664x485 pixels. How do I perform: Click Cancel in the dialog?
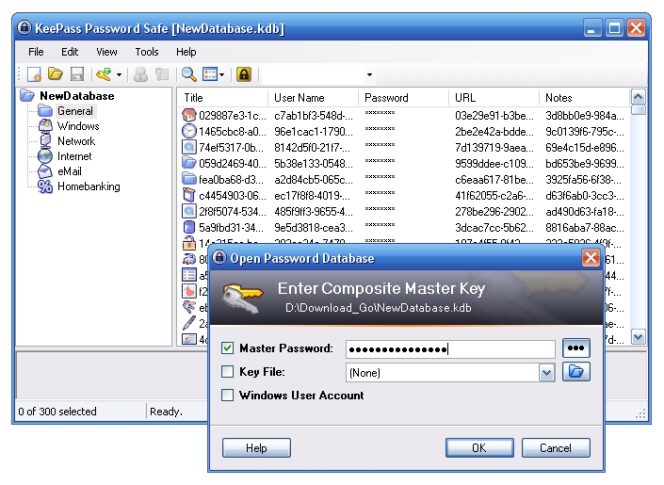pos(555,448)
